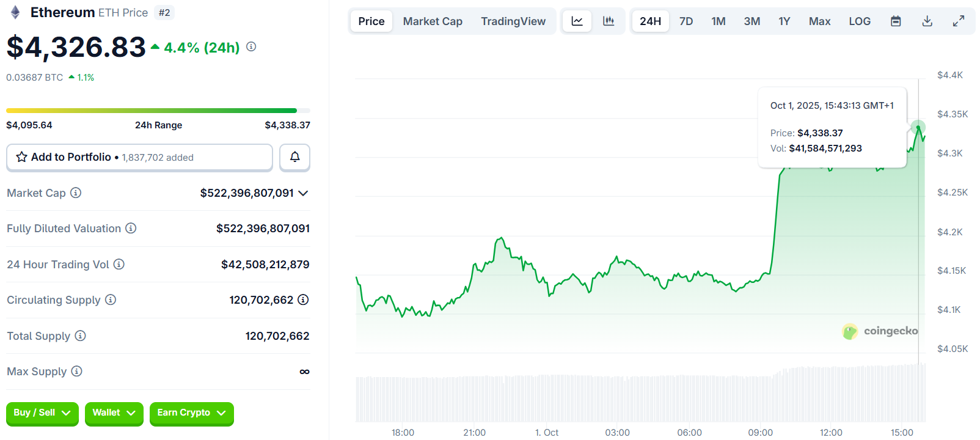The width and height of the screenshot is (980, 440).
Task: Click info icon beside Circulating Supply value
Action: coord(303,300)
